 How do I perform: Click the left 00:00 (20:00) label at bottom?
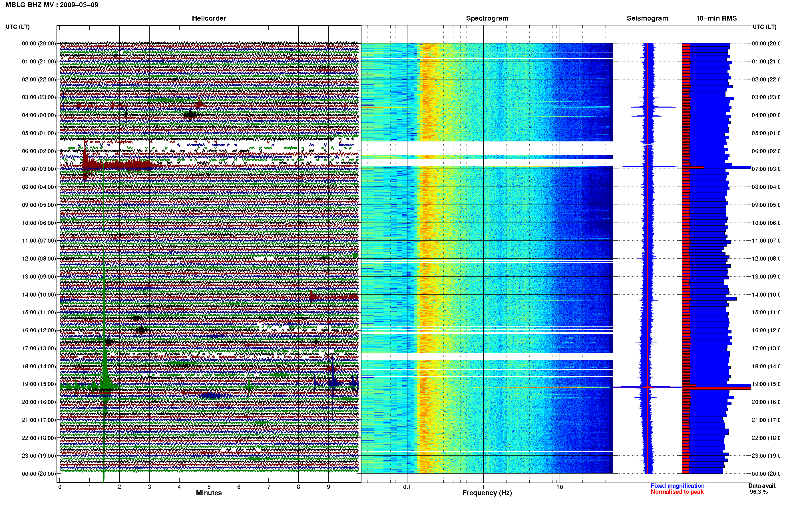(x=39, y=474)
